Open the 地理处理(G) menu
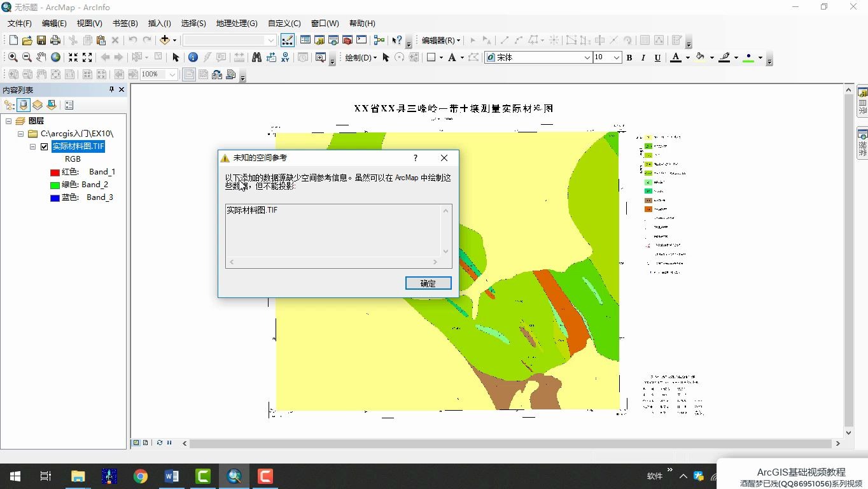The image size is (868, 489). tap(237, 23)
